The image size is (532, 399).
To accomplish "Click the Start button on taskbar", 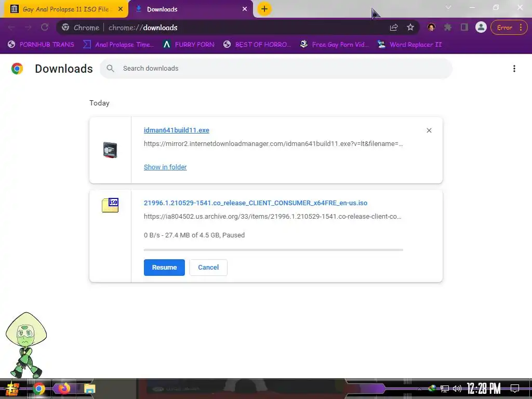I will pos(12,389).
